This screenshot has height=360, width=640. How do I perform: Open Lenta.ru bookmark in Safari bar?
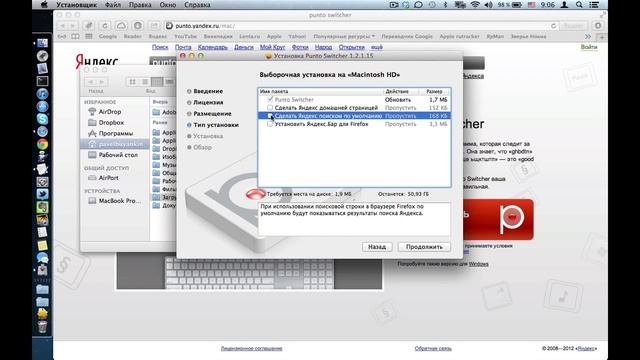pyautogui.click(x=249, y=36)
